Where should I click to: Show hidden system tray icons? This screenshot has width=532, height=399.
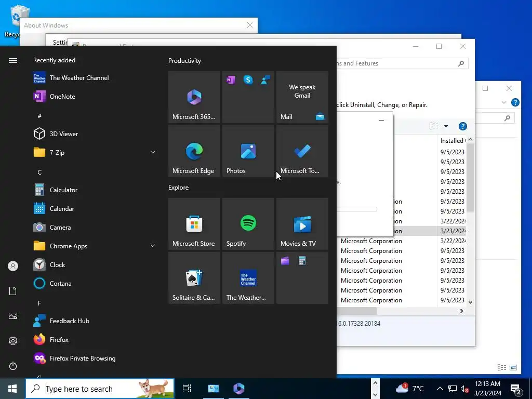(440, 389)
